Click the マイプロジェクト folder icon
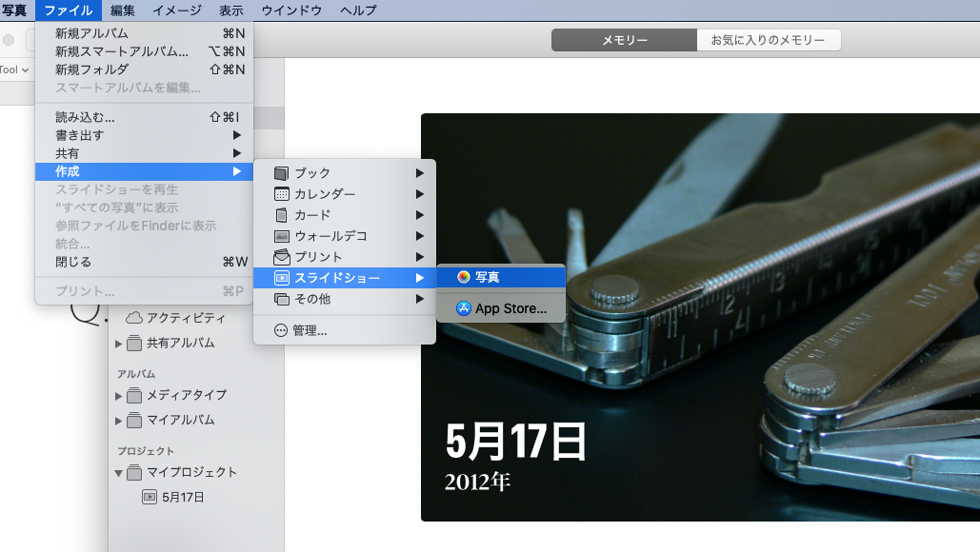The height and width of the screenshot is (552, 980). click(133, 473)
